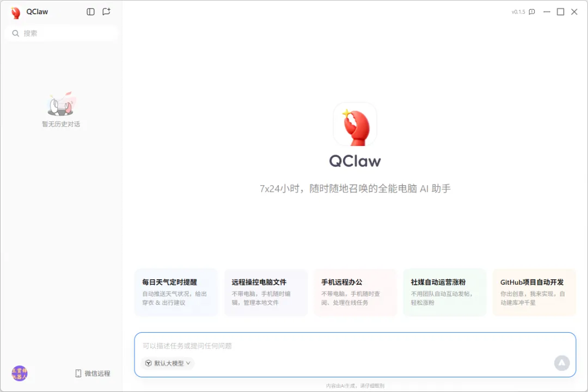588x392 pixels.
Task: Focus the 搜索 search box
Action: pos(62,33)
